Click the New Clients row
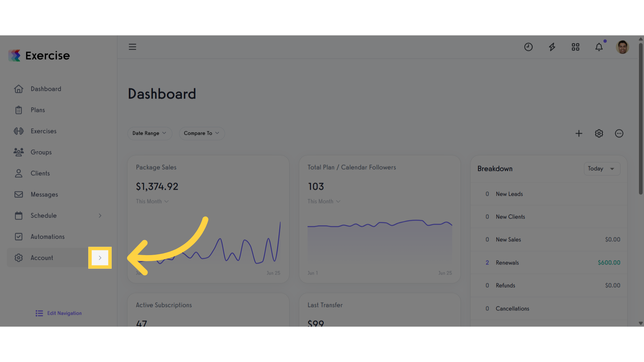This screenshot has width=644, height=362. pyautogui.click(x=549, y=217)
